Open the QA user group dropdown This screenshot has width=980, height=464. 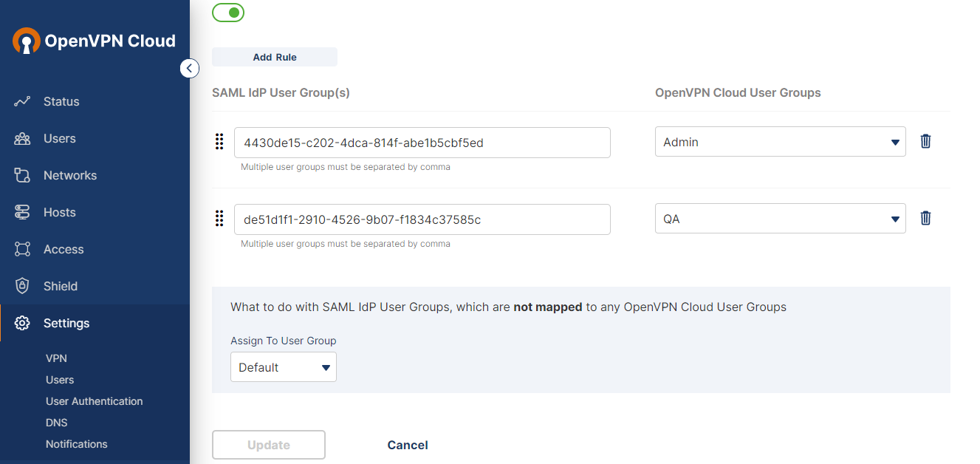780,219
